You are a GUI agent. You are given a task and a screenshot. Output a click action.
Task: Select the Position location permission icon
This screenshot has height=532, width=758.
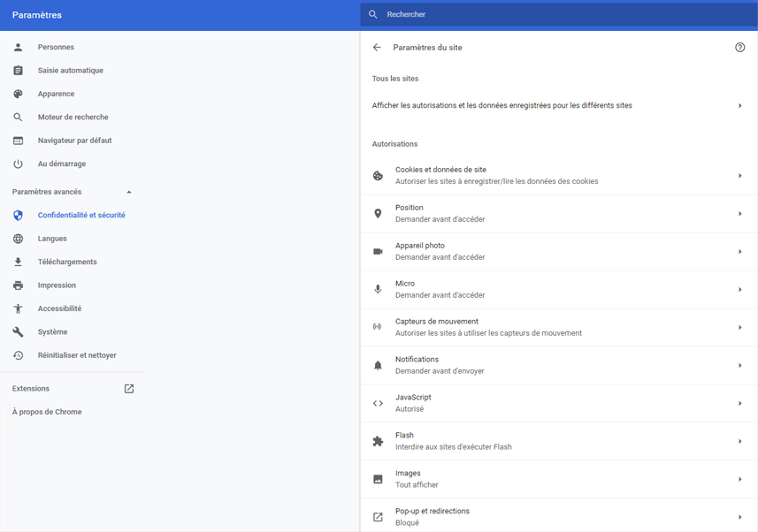point(378,213)
